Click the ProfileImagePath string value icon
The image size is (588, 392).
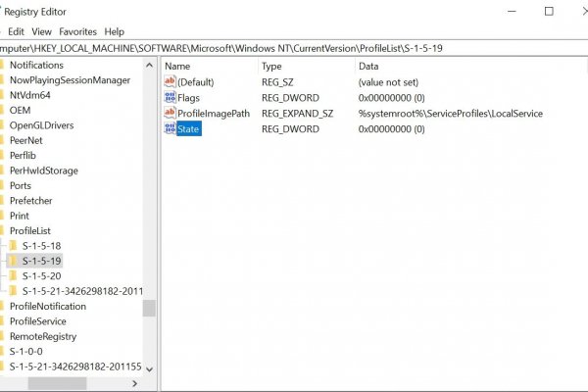pos(170,114)
